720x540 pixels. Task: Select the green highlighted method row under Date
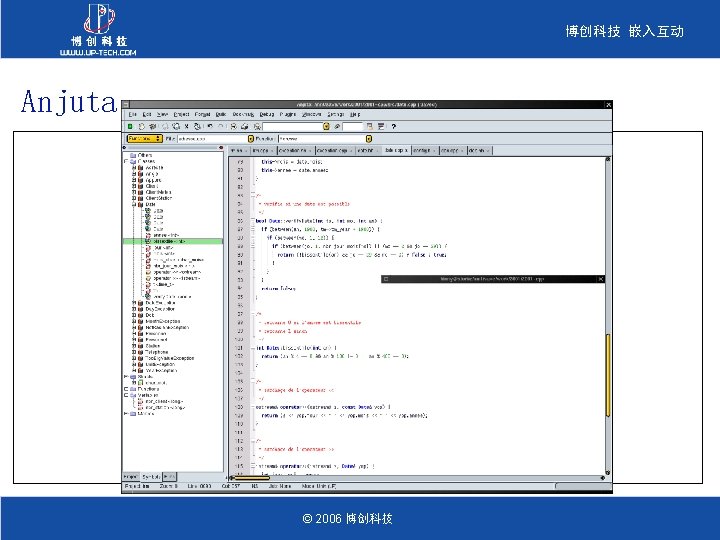click(x=173, y=242)
